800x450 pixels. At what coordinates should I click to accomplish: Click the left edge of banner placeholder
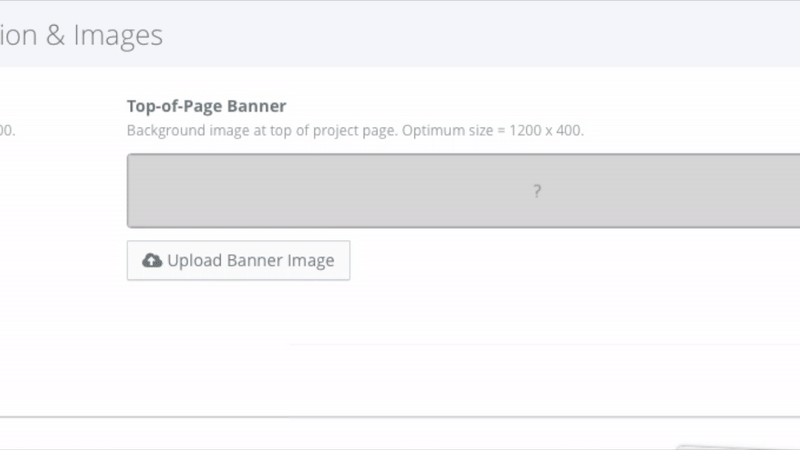(131, 191)
